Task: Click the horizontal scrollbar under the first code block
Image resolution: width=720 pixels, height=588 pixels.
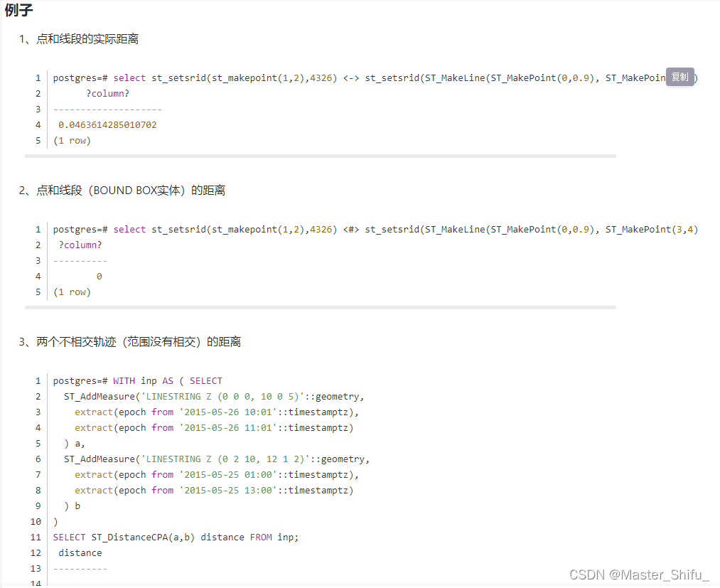Action: (321, 156)
